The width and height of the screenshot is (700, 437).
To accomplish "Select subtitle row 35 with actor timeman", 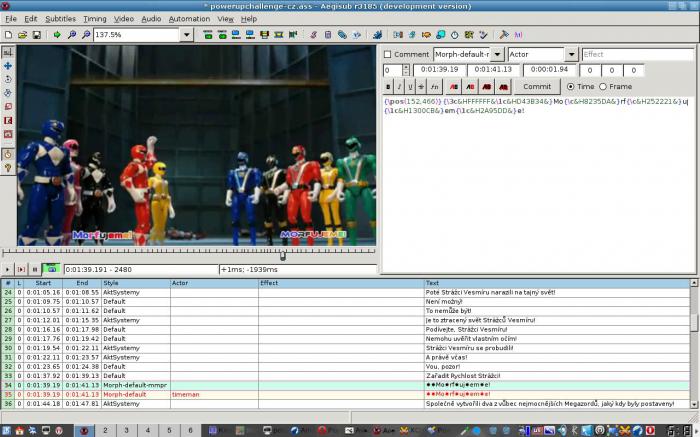I will (346, 394).
